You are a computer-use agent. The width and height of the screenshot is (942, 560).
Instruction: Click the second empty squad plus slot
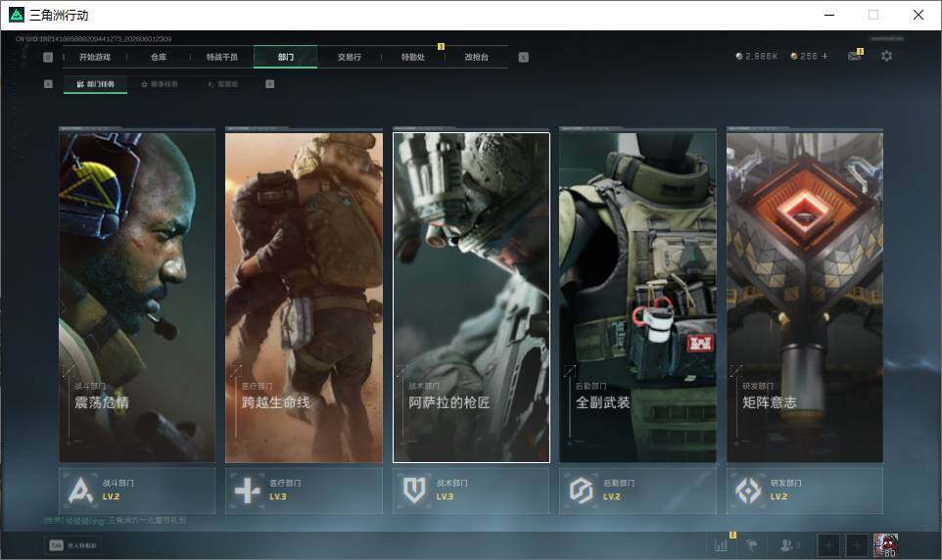click(x=857, y=545)
